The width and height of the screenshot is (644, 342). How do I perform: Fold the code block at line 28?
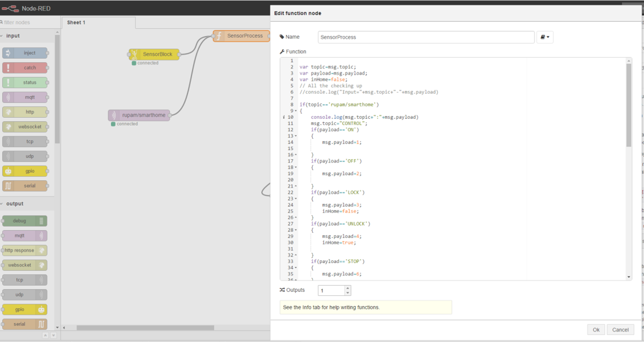[296, 230]
